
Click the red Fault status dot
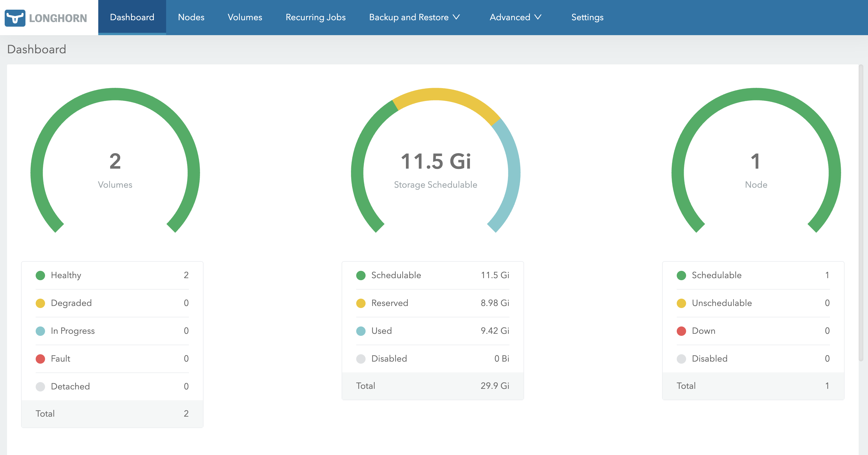coord(40,359)
